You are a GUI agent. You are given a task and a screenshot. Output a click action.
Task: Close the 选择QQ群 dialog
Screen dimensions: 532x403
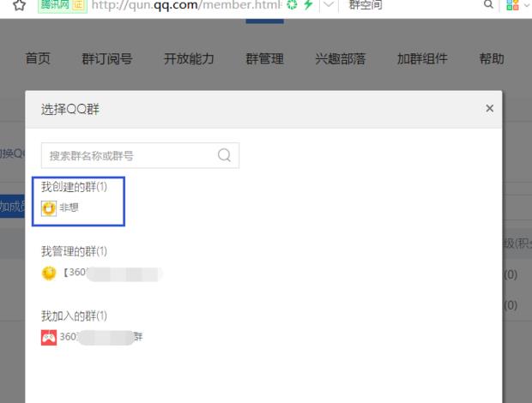pyautogui.click(x=489, y=108)
